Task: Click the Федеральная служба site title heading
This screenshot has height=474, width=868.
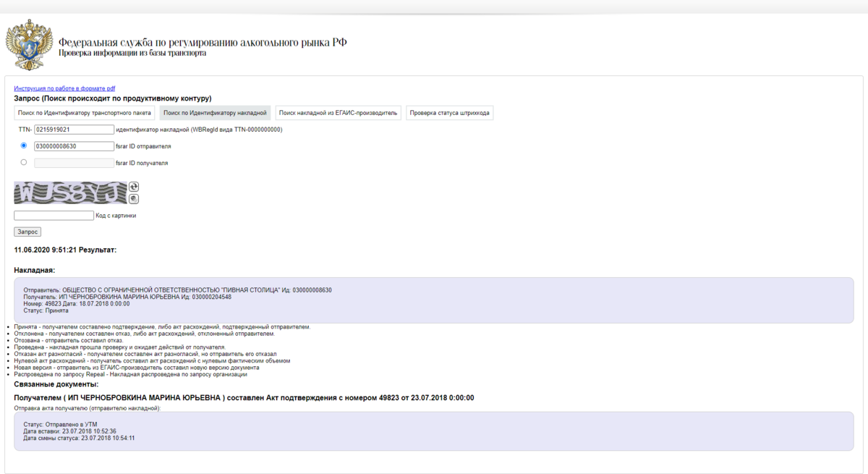Action: 203,43
